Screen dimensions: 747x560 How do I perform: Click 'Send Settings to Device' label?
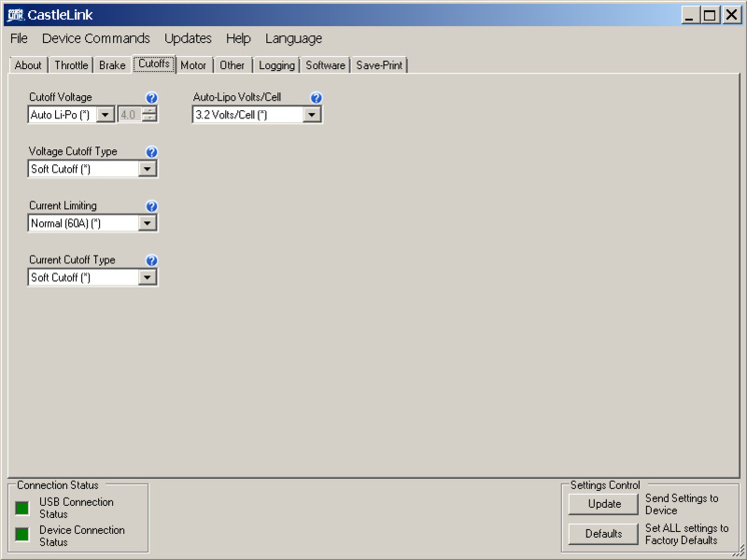click(x=682, y=504)
